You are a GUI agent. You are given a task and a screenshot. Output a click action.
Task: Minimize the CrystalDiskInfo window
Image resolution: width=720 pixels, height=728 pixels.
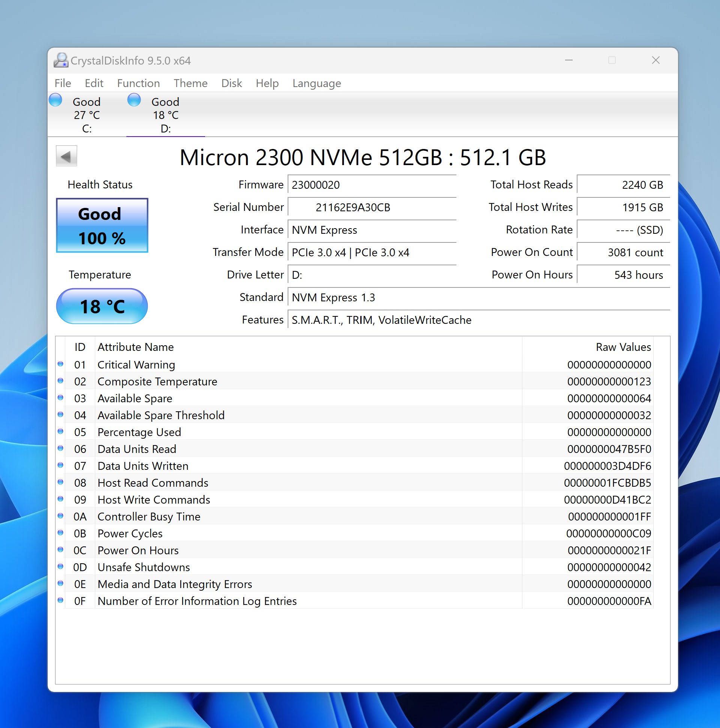click(568, 60)
